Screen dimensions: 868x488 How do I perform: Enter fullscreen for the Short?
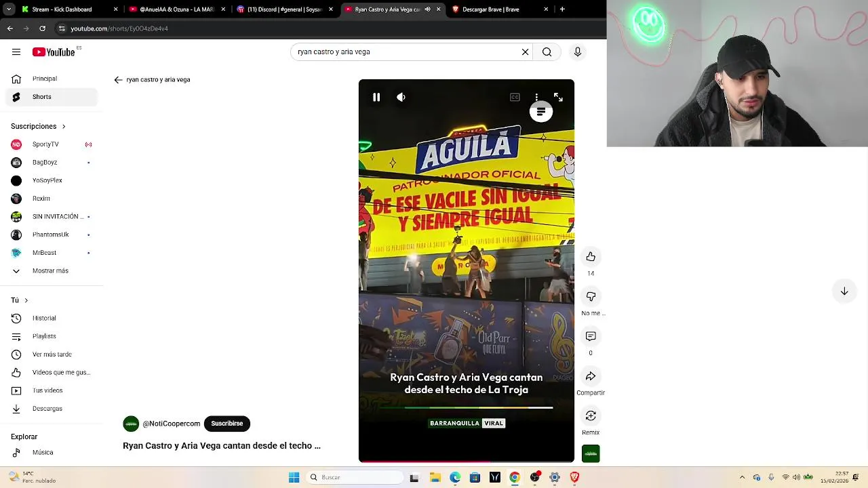pos(558,98)
